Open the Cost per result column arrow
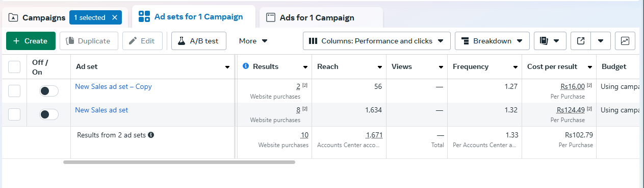644x188 pixels. point(590,67)
